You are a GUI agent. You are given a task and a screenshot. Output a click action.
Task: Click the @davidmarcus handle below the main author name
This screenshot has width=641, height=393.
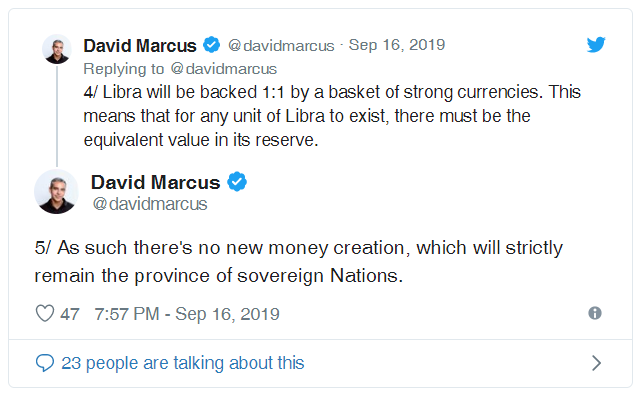pos(150,204)
